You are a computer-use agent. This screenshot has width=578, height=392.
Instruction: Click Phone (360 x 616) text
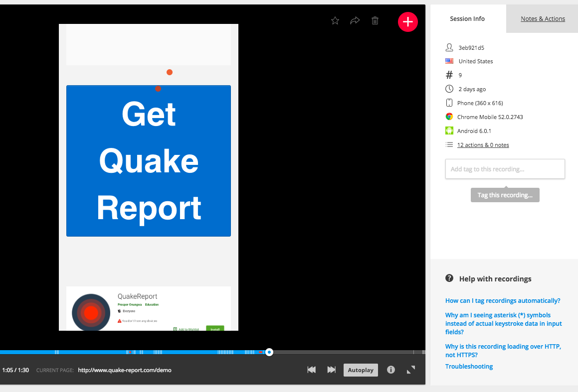[480, 103]
